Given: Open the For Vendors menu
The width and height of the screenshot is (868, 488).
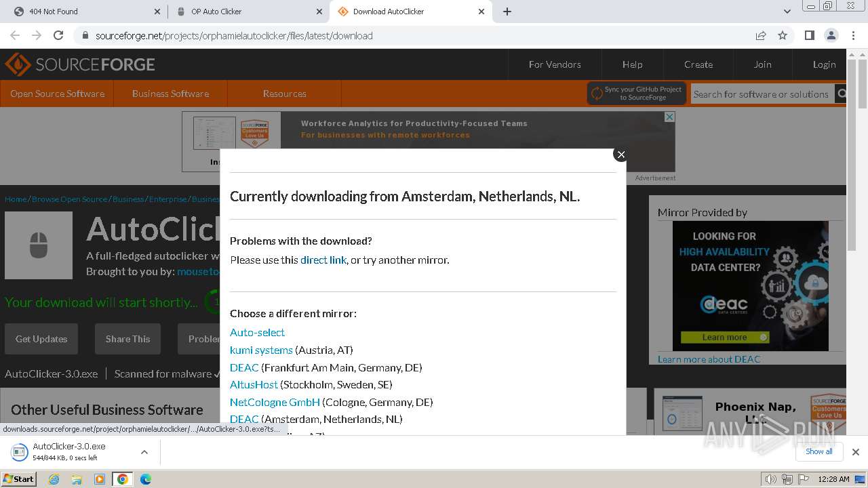Looking at the screenshot, I should pyautogui.click(x=555, y=64).
